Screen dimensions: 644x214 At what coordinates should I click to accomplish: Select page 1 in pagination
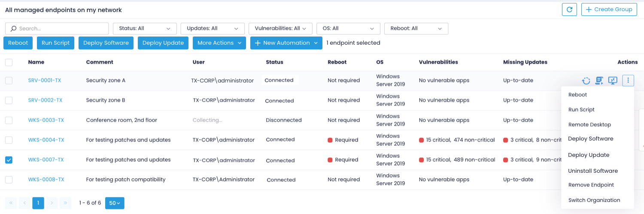38,203
